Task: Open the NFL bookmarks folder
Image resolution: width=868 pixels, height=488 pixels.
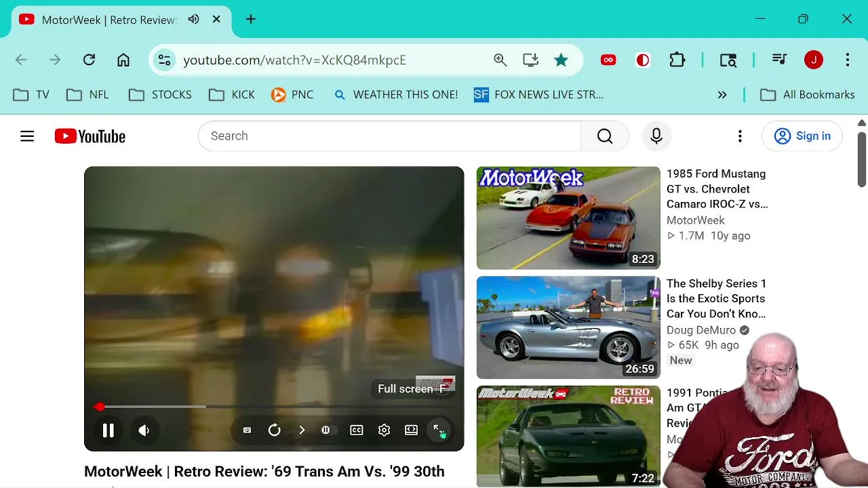Action: pos(87,95)
